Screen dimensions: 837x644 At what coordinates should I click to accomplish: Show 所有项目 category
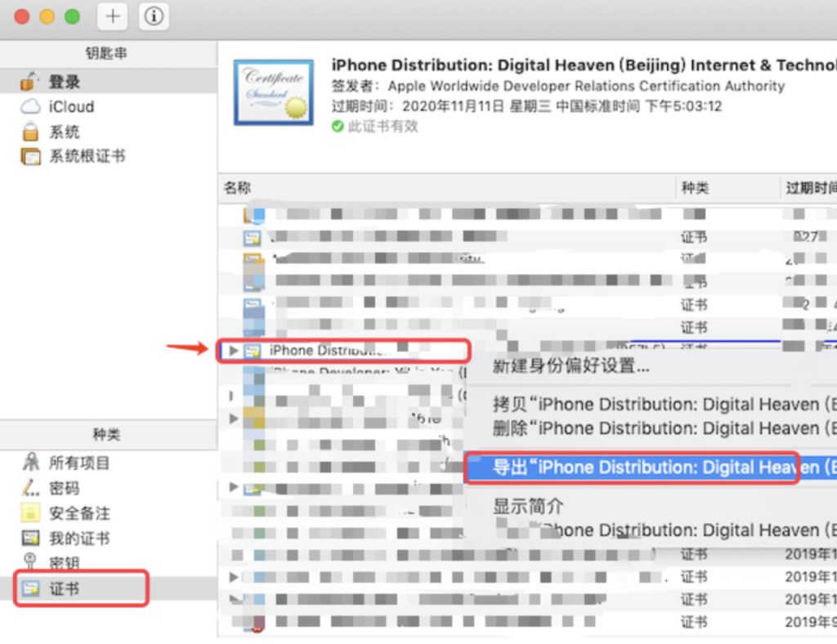[x=109, y=463]
